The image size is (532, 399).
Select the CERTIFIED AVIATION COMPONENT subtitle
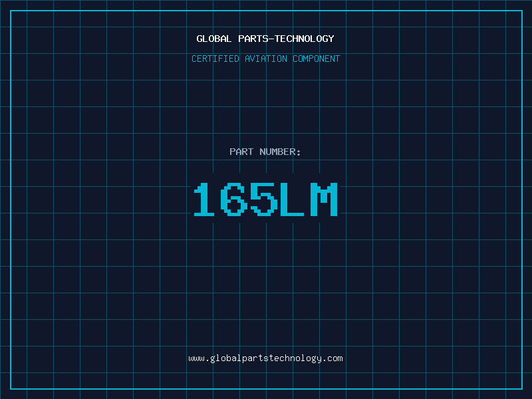265,59
